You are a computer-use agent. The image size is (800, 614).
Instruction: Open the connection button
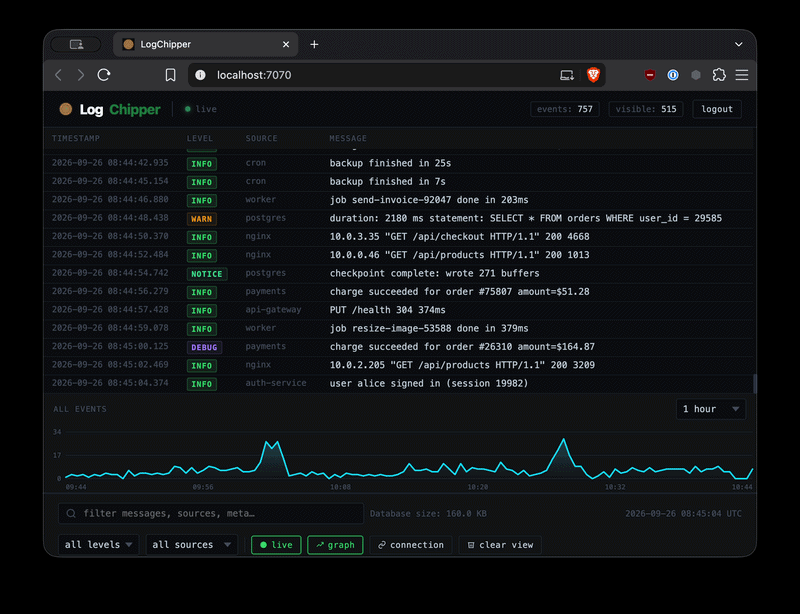(411, 545)
